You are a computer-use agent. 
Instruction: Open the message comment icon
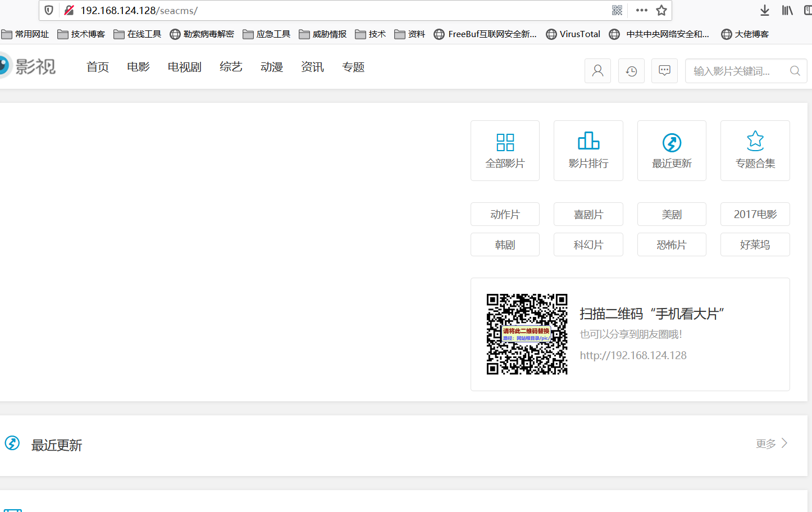click(664, 71)
